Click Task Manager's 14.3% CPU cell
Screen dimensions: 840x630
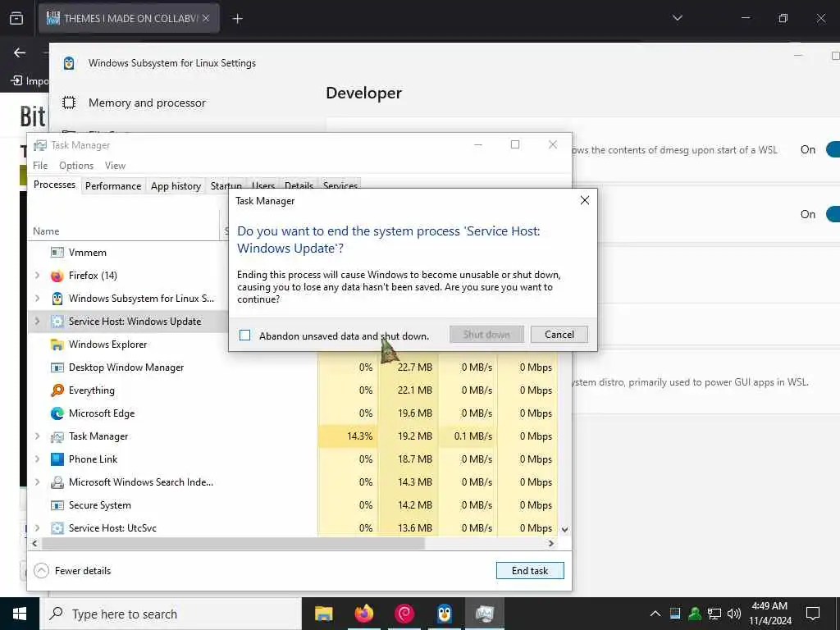[348, 436]
